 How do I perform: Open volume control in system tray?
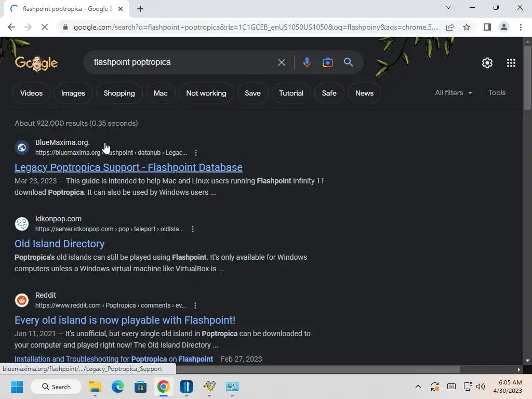click(481, 387)
